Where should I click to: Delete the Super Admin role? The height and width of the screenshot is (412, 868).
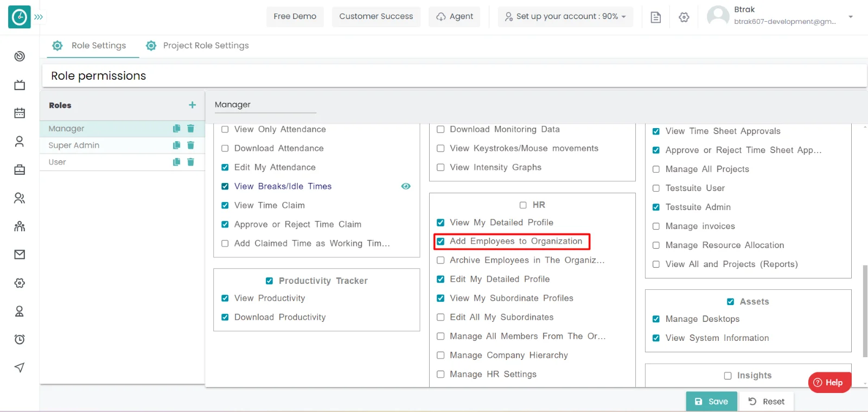click(x=190, y=145)
